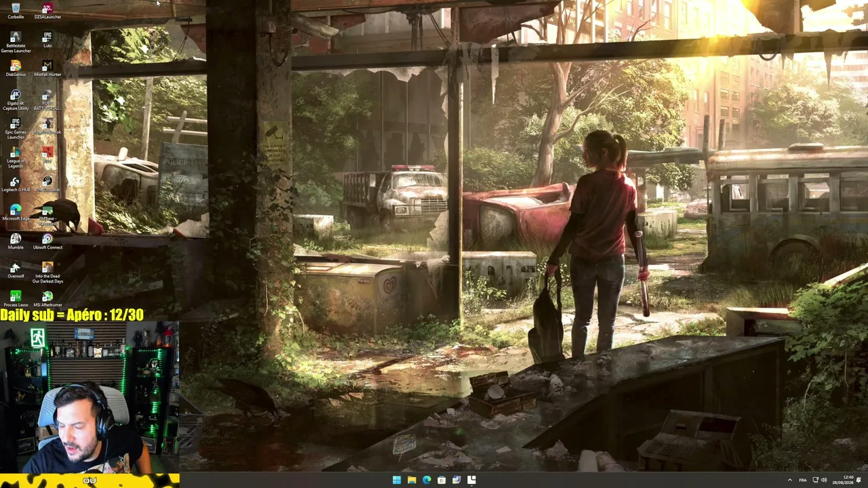Select The Occultist game shortcut
The width and height of the screenshot is (868, 488).
[x=47, y=184]
